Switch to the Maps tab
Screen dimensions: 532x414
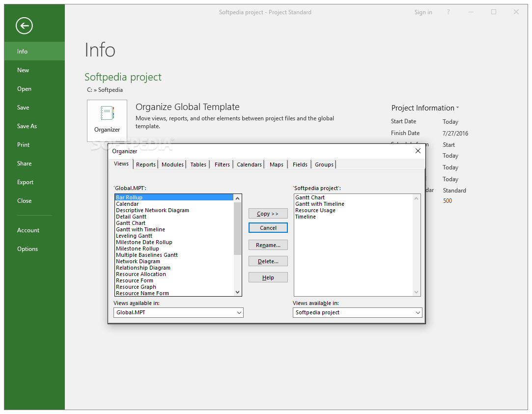tap(276, 165)
